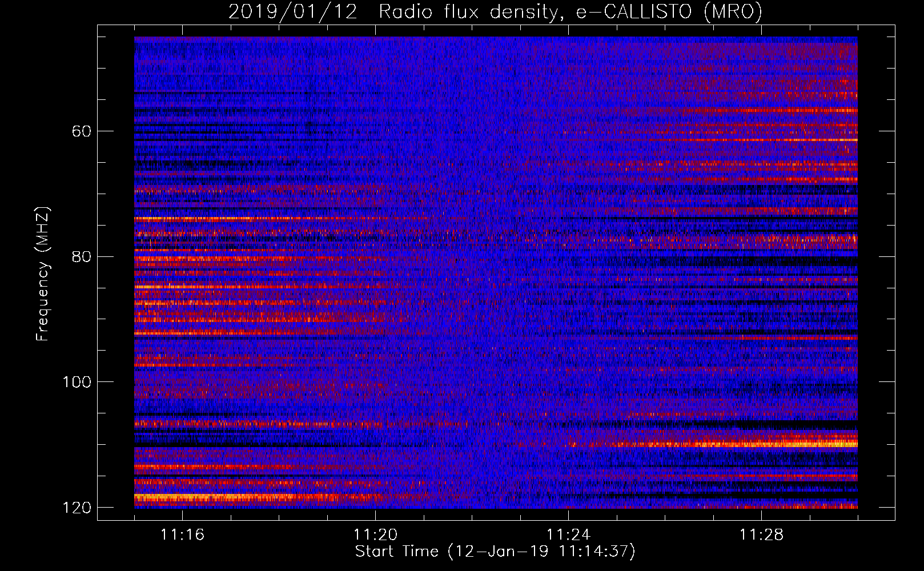The width and height of the screenshot is (924, 571).
Task: Select the 80 MHz frequency tick label
Action: coord(82,256)
